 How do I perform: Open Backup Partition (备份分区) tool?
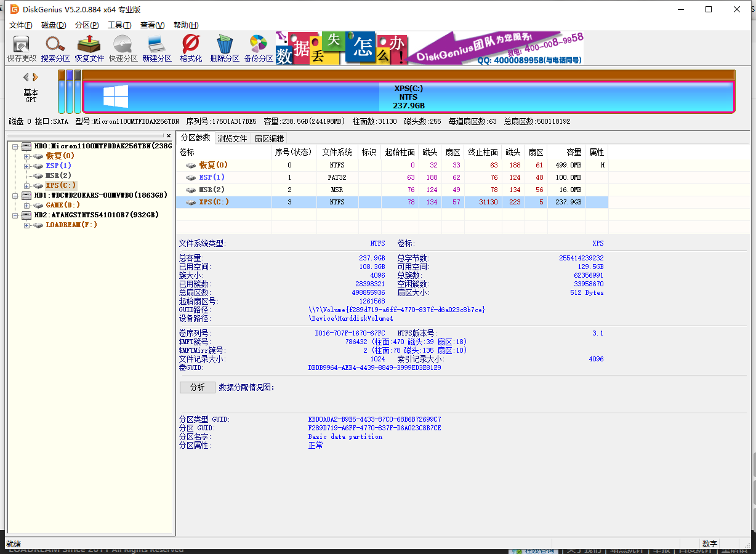259,49
